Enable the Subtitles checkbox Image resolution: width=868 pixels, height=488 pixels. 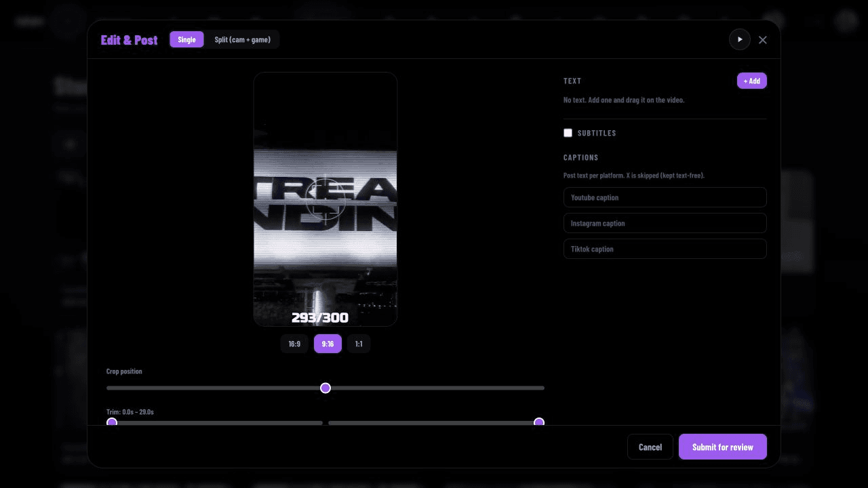(568, 133)
